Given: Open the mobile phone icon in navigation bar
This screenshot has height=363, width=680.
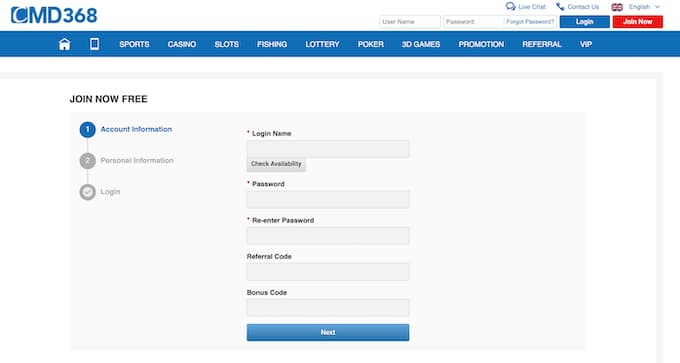Looking at the screenshot, I should point(94,44).
